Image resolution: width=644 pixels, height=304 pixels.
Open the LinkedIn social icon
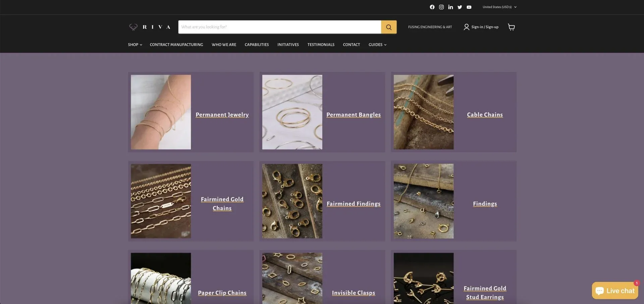click(x=450, y=7)
